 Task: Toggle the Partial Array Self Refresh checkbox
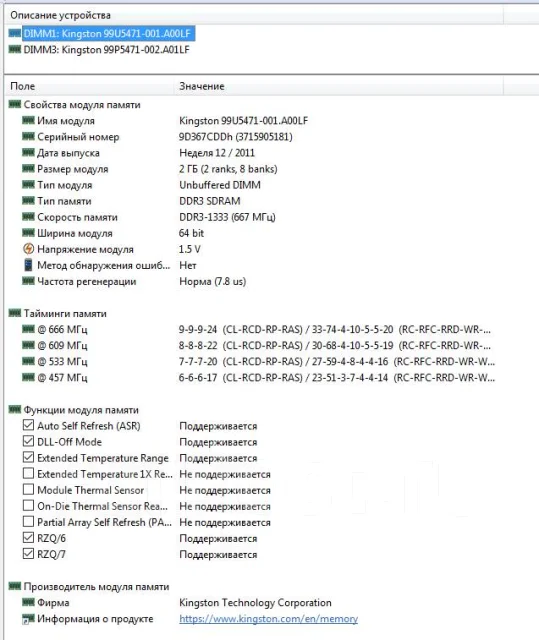(28, 522)
